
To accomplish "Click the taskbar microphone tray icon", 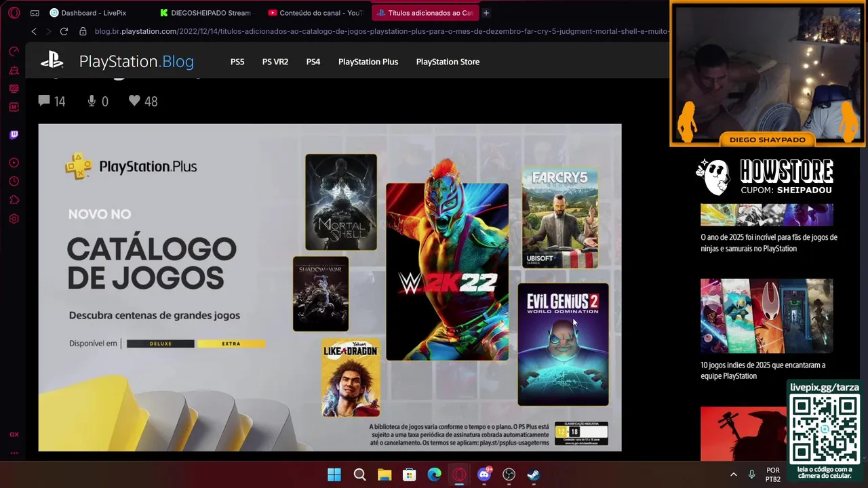I will click(x=751, y=474).
